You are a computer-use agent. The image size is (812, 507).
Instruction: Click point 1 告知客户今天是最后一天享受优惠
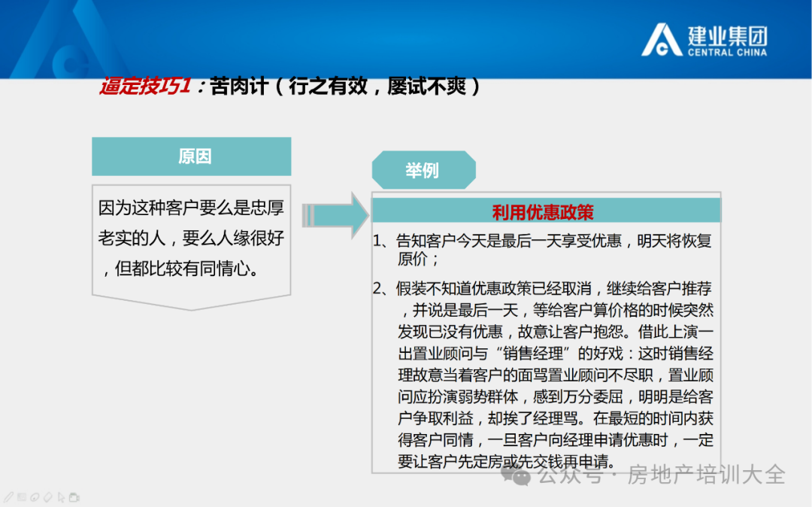point(543,241)
